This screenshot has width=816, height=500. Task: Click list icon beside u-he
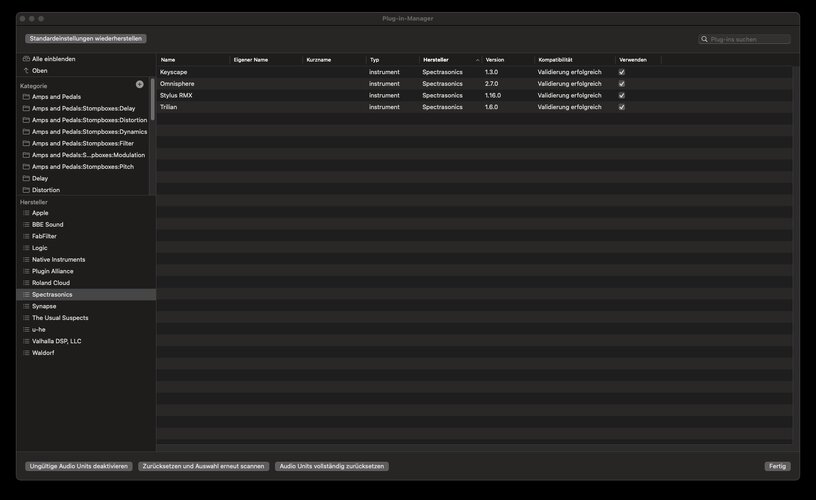26,329
